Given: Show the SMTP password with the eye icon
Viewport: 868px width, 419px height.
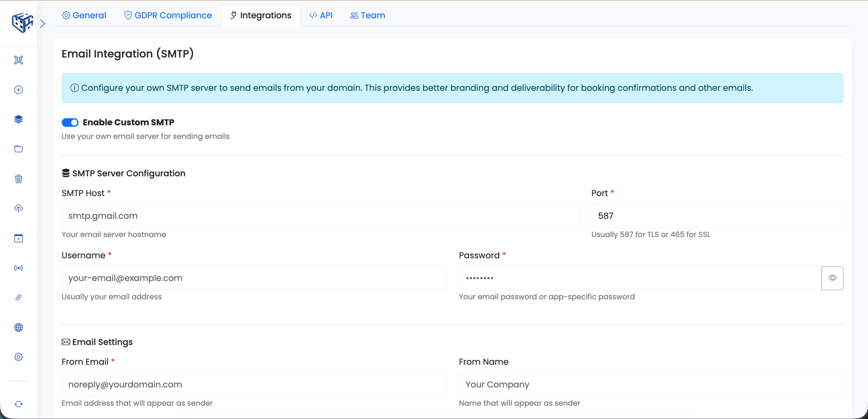Looking at the screenshot, I should [x=832, y=278].
